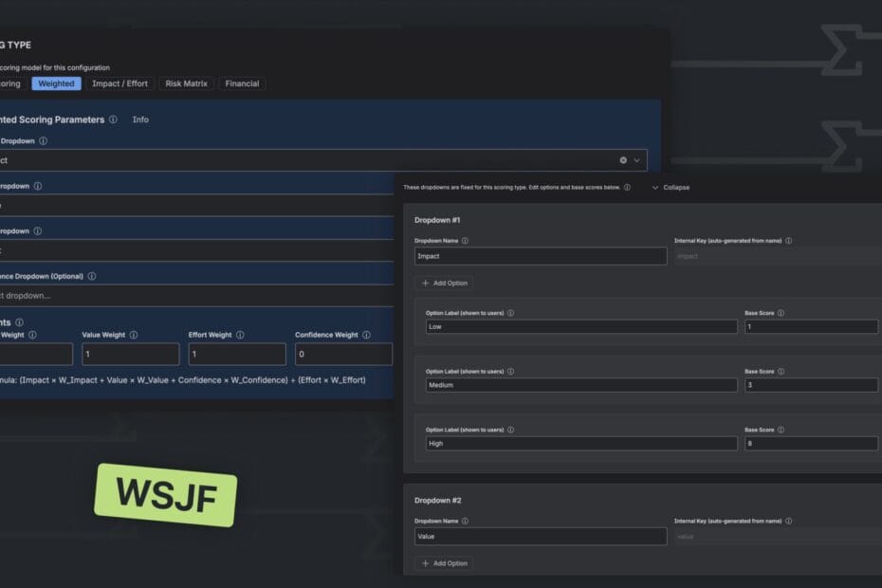Click Base Score info icon in Low option row
The image size is (882, 588).
(x=781, y=313)
